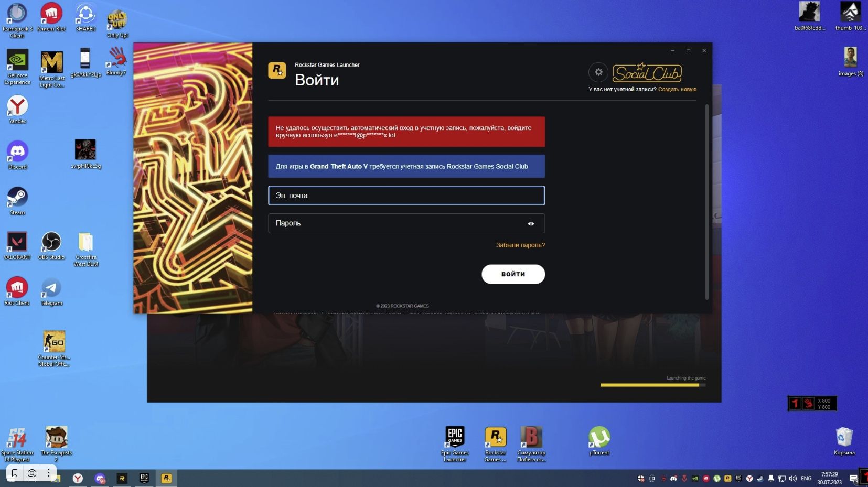The height and width of the screenshot is (487, 868).
Task: Select Discord desktop icon
Action: pos(17,155)
